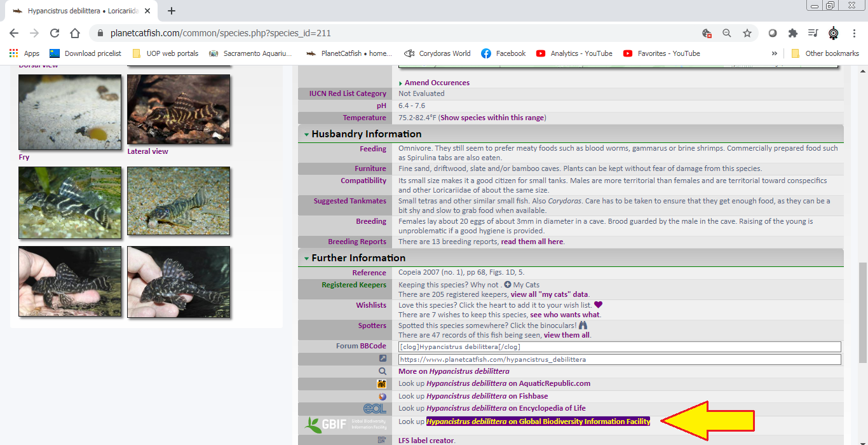868x445 pixels.
Task: Open the Extensions puzzle menu
Action: pyautogui.click(x=792, y=33)
